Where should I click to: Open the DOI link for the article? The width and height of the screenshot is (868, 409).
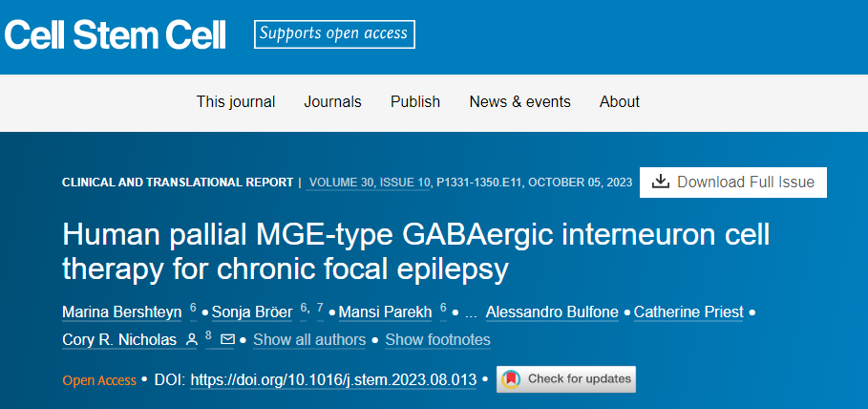tap(333, 379)
